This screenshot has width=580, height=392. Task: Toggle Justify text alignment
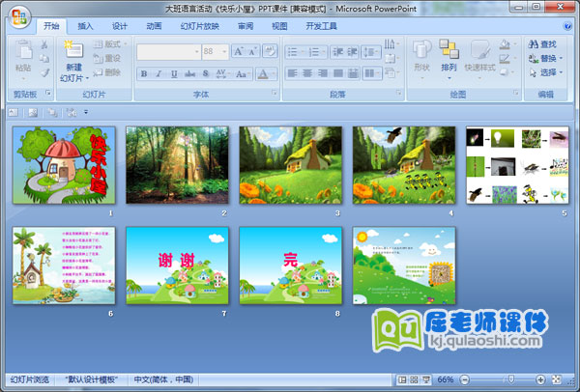(337, 73)
